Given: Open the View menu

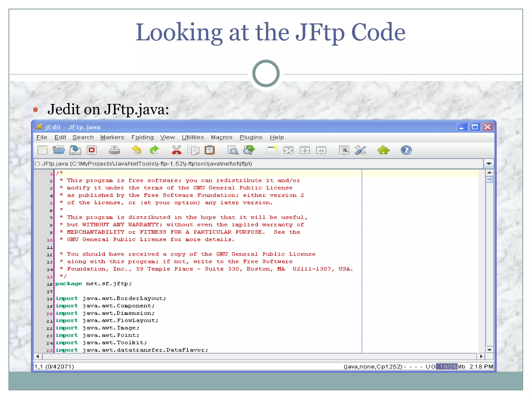Looking at the screenshot, I should (x=168, y=137).
